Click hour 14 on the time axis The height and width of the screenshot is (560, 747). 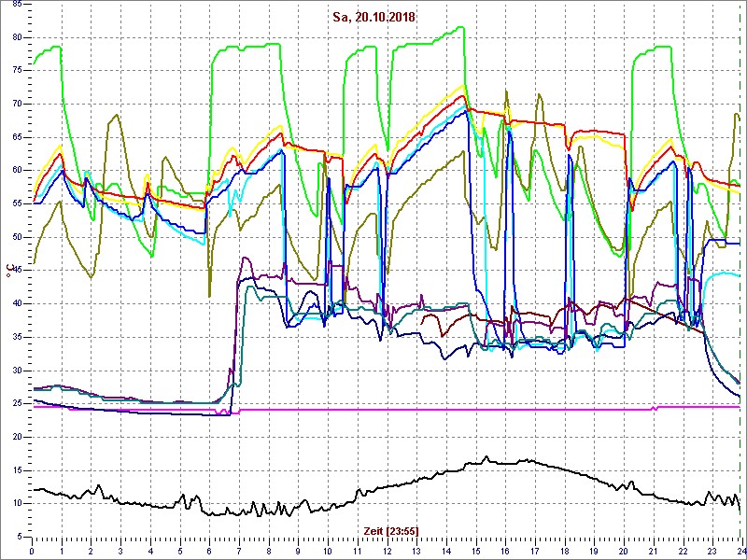point(446,552)
